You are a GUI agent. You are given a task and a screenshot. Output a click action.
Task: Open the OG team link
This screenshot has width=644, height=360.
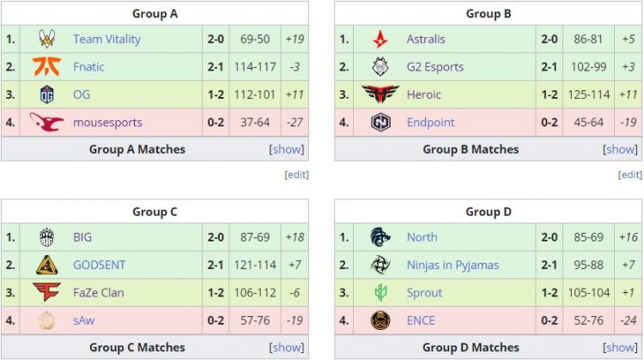point(82,95)
